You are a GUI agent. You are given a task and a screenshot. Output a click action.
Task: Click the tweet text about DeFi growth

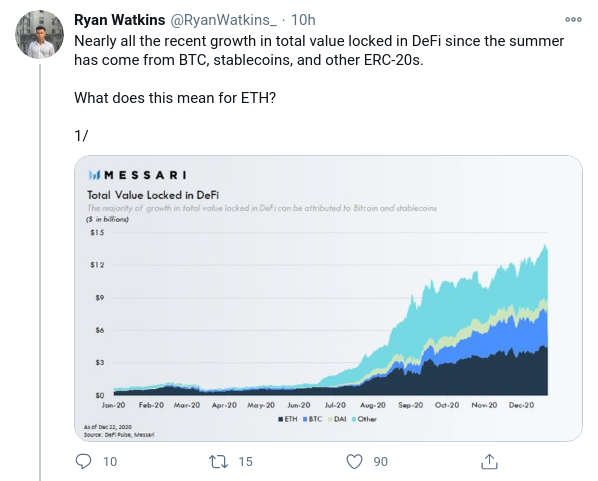pos(319,50)
